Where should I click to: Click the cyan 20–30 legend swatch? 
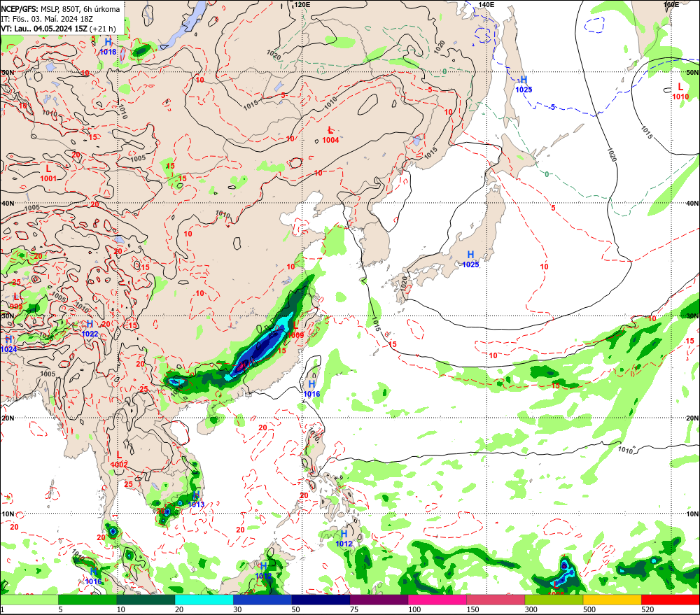pyautogui.click(x=204, y=600)
